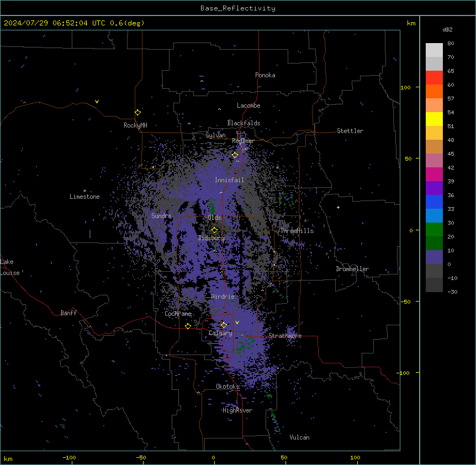Pick the slate purple 10-0 dBZ legend color

pos(434,257)
